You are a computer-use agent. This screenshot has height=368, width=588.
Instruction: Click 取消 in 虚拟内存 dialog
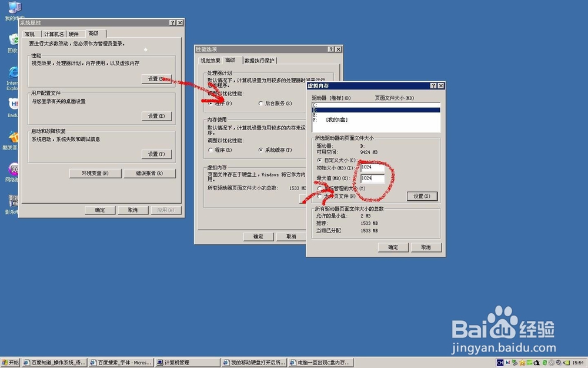[426, 247]
